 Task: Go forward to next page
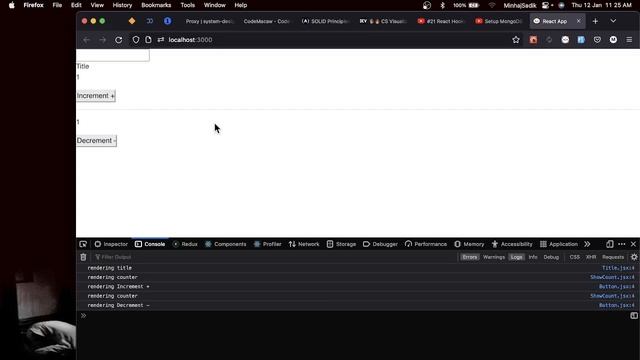point(102,40)
